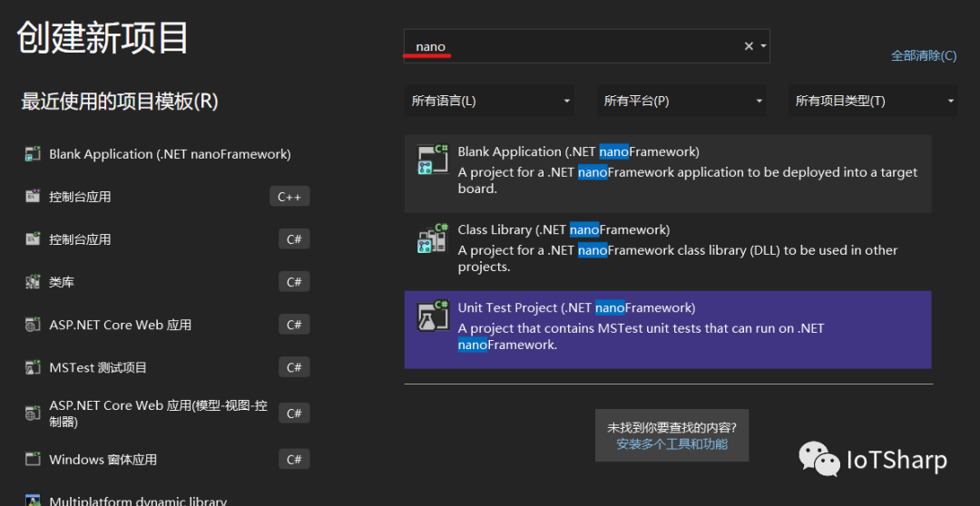Click the C# tag beside Windows 窗体应用
Image resolution: width=980 pixels, height=506 pixels.
tap(294, 460)
